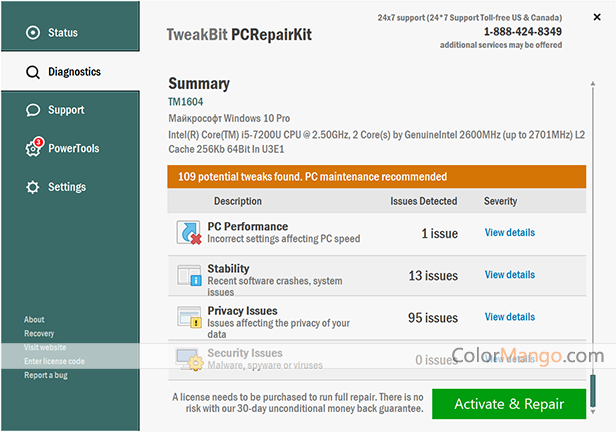Screen dimensions: 616x432
Task: Click the PC Performance row title
Action: click(248, 227)
